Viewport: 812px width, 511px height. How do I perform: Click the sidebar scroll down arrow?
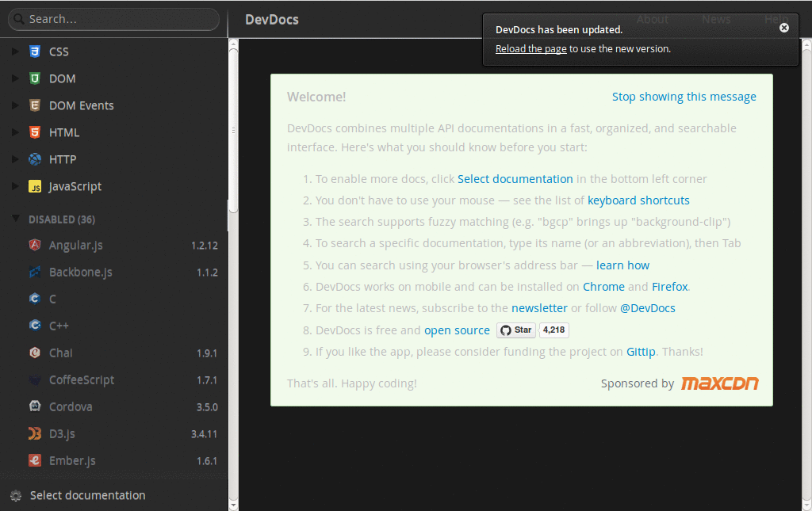[x=234, y=505]
